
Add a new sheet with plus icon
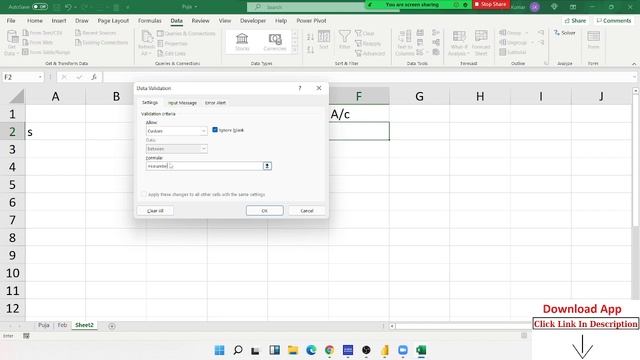[112, 326]
